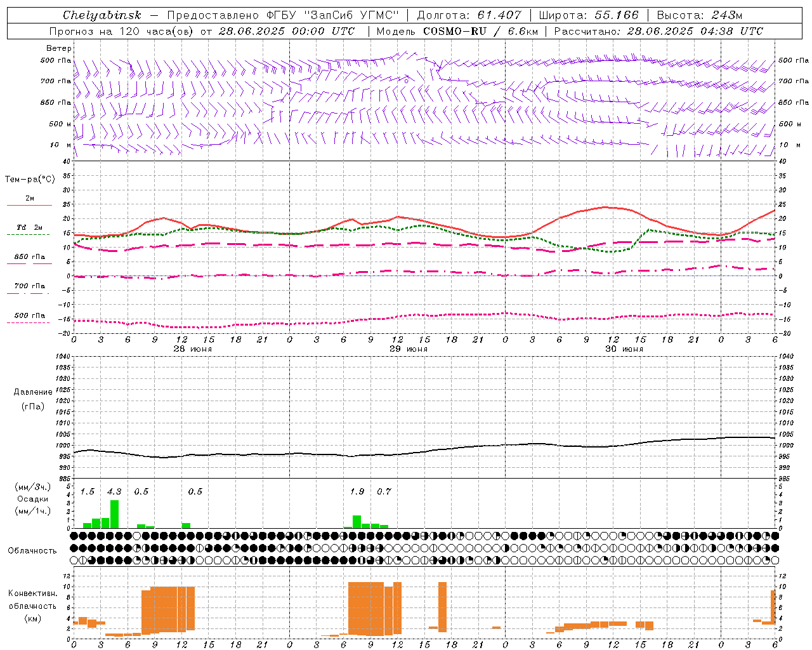Click the 850 гПа temperature legend entry
812x650 pixels.
click(x=30, y=257)
